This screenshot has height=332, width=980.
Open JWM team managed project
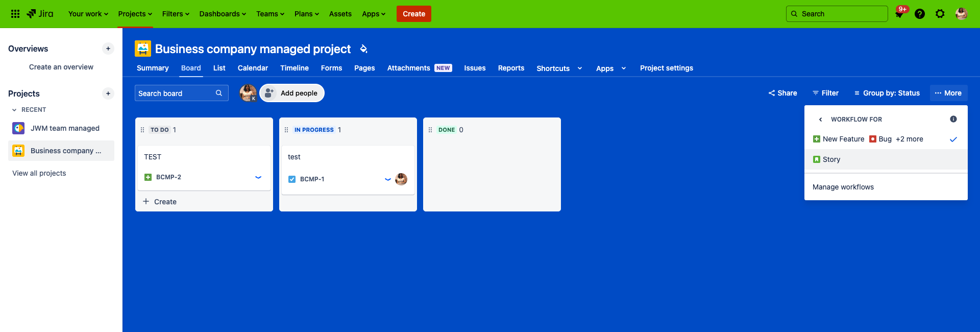pyautogui.click(x=61, y=128)
